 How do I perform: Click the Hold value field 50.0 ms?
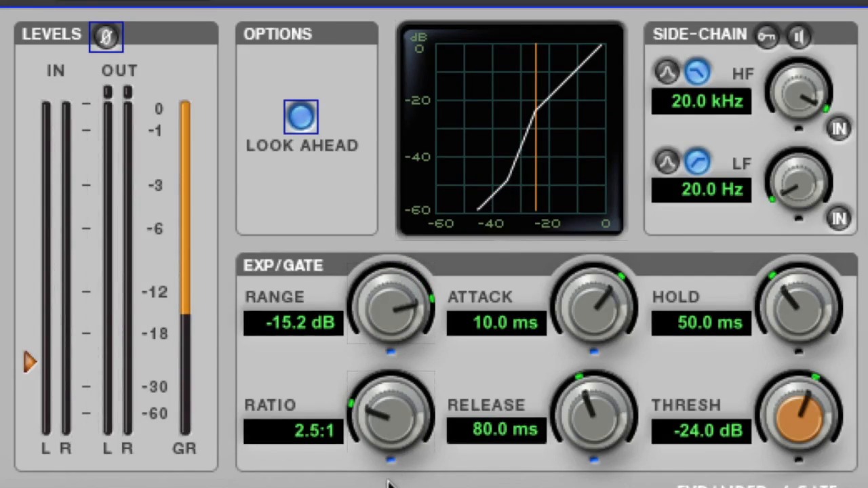pos(701,323)
